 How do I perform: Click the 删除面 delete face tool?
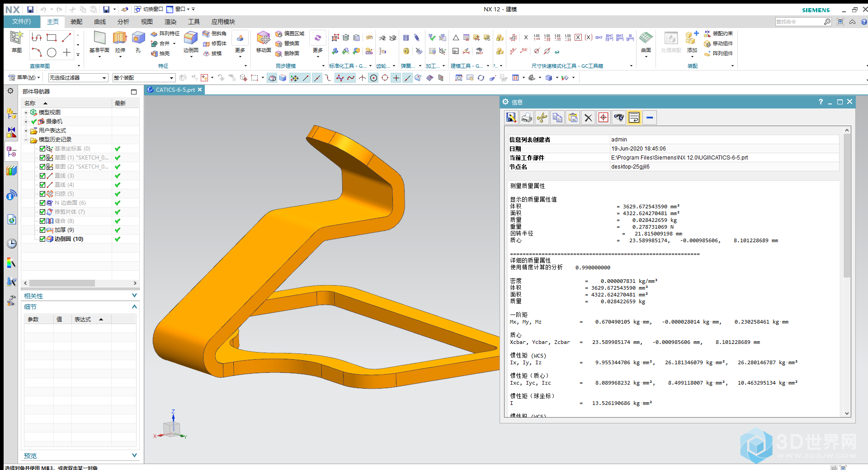pyautogui.click(x=288, y=53)
